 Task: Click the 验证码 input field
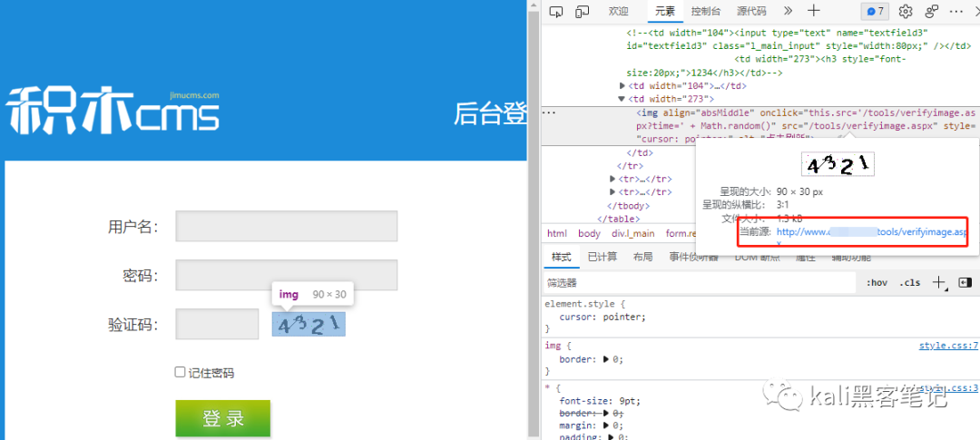point(217,325)
